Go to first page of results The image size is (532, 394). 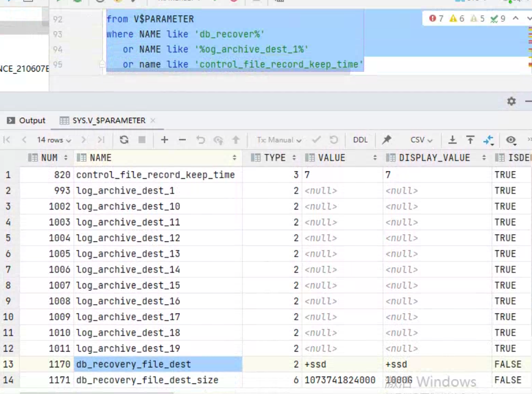click(x=7, y=140)
